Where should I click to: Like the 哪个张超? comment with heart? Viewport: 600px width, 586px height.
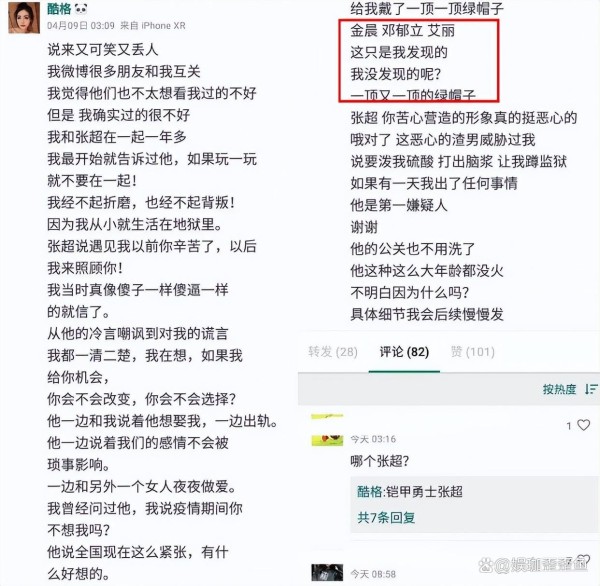tap(584, 425)
